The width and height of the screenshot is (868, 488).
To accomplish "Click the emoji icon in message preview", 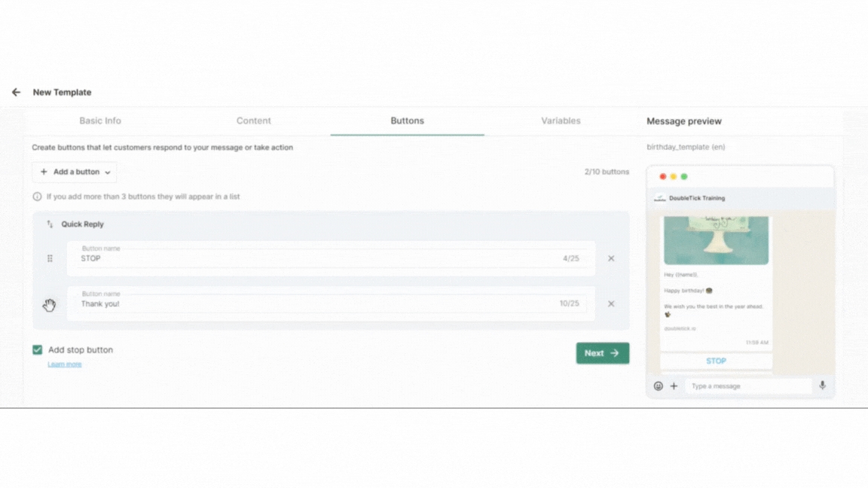I will (x=658, y=386).
